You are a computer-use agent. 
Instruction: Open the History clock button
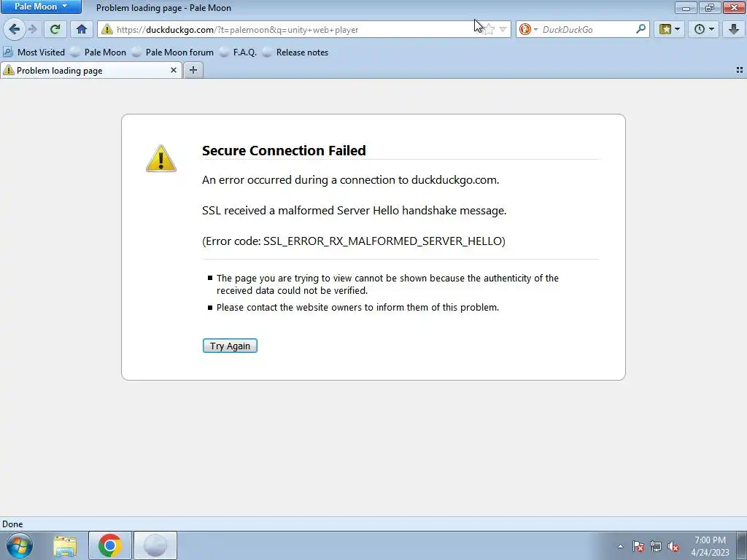coord(700,29)
